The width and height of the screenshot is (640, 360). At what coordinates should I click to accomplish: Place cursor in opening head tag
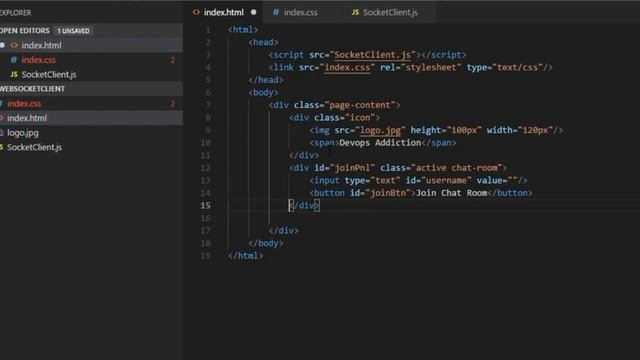(x=263, y=42)
